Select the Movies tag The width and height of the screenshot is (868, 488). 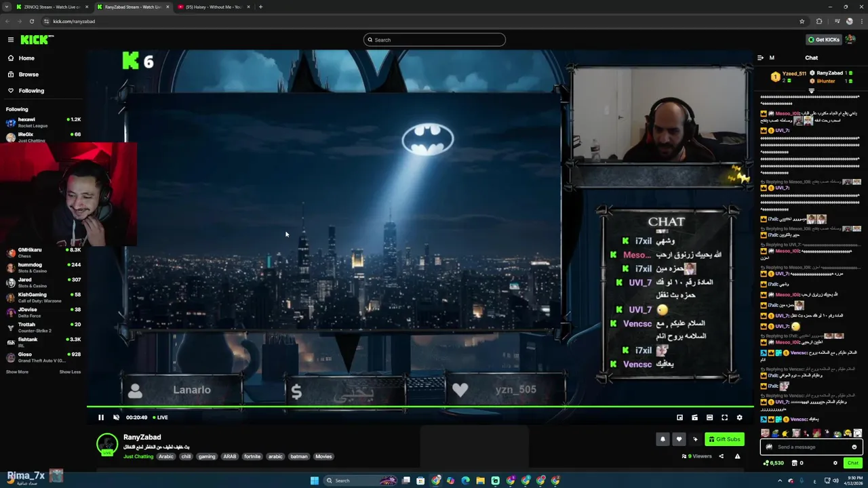(x=323, y=457)
